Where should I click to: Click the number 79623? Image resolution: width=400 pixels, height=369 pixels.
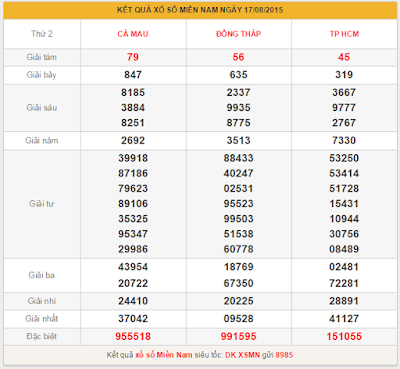(133, 188)
